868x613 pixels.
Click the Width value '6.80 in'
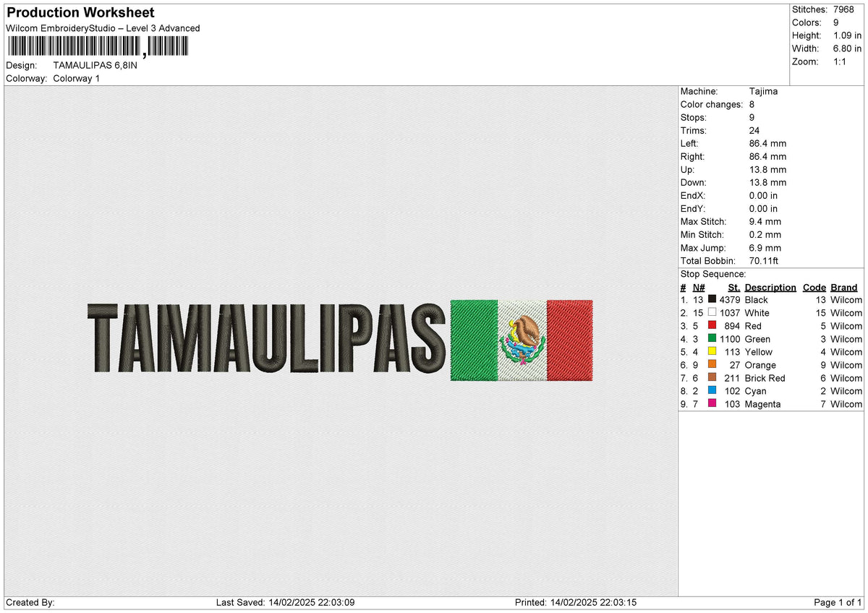point(847,48)
